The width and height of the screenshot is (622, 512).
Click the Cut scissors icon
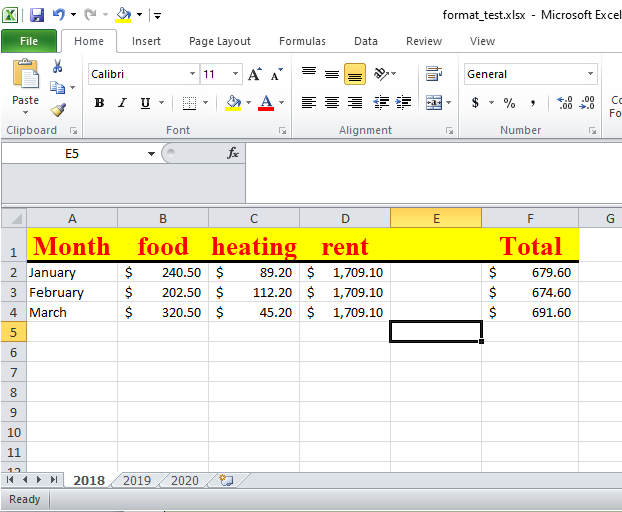[x=58, y=66]
